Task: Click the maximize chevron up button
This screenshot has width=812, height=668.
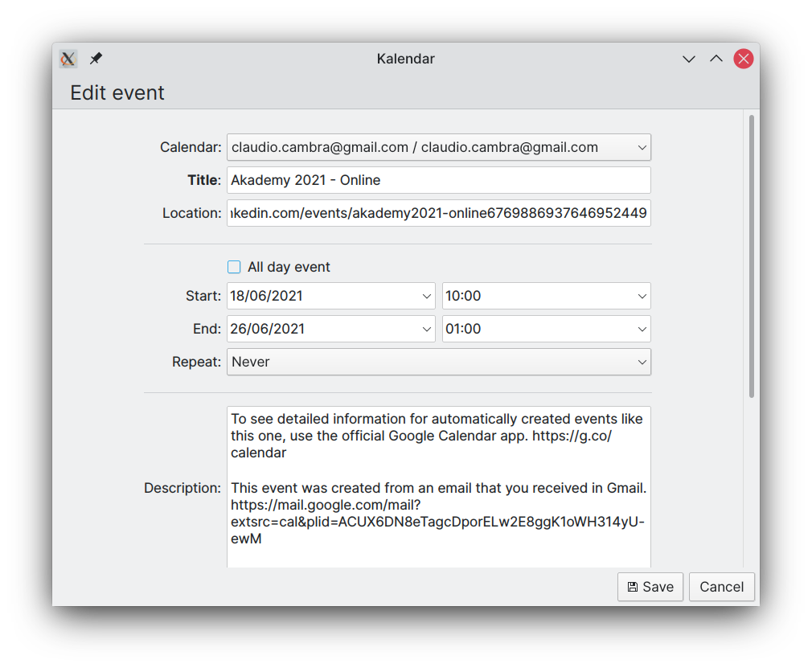Action: [716, 59]
